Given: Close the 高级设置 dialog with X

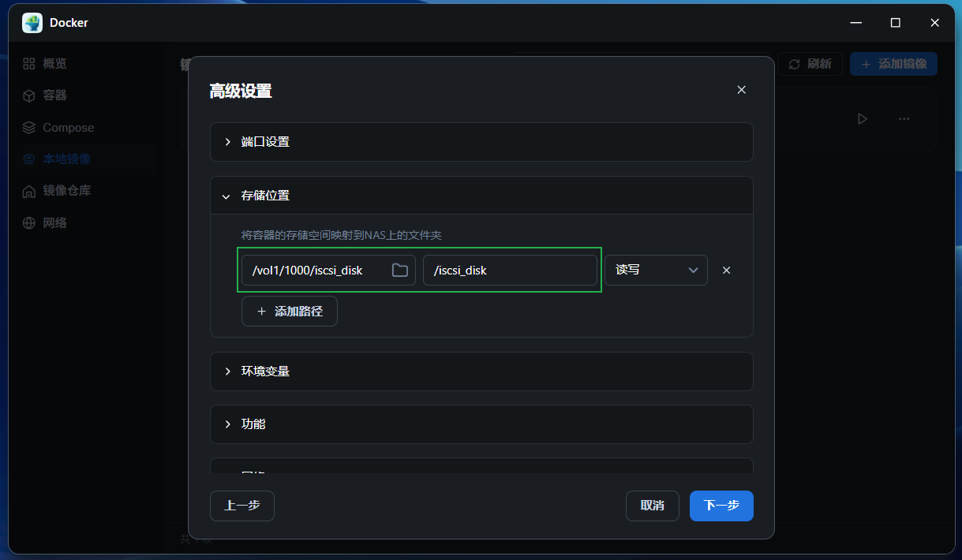Looking at the screenshot, I should click(x=741, y=90).
